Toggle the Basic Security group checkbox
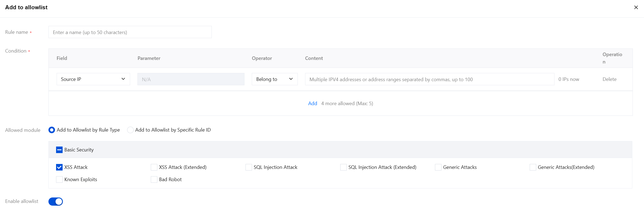The height and width of the screenshot is (210, 644). 59,150
